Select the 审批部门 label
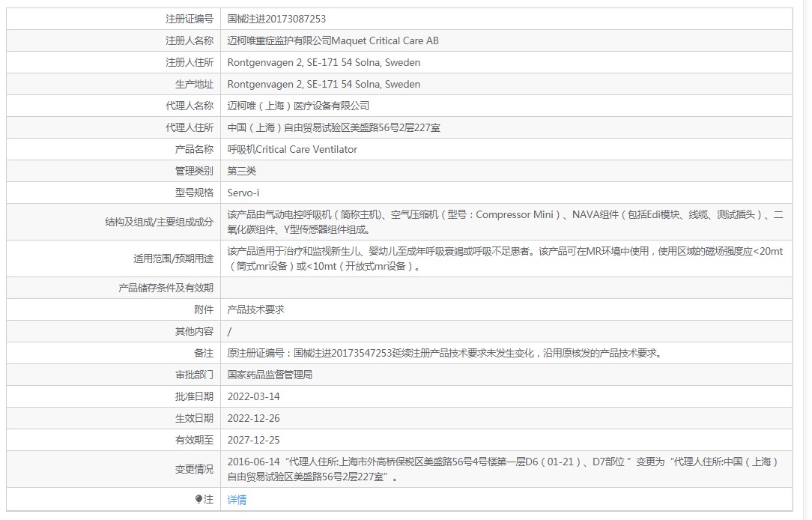This screenshot has width=812, height=520. click(194, 375)
